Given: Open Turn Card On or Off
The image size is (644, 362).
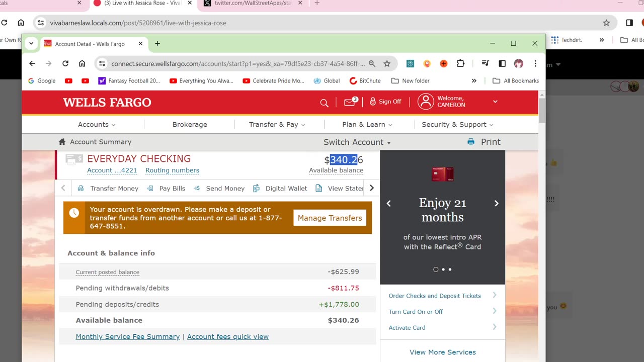Looking at the screenshot, I should click(416, 312).
